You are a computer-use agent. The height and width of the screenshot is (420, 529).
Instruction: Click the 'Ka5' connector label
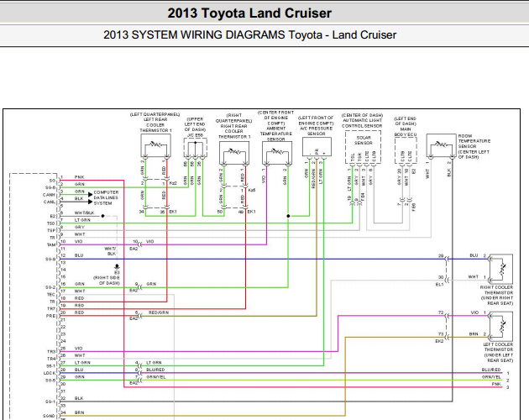point(252,190)
